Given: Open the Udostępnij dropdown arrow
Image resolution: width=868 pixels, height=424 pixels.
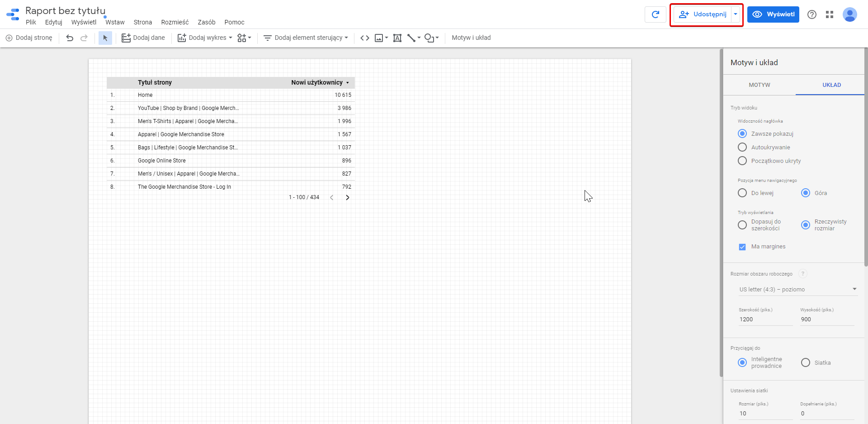Looking at the screenshot, I should coord(736,14).
